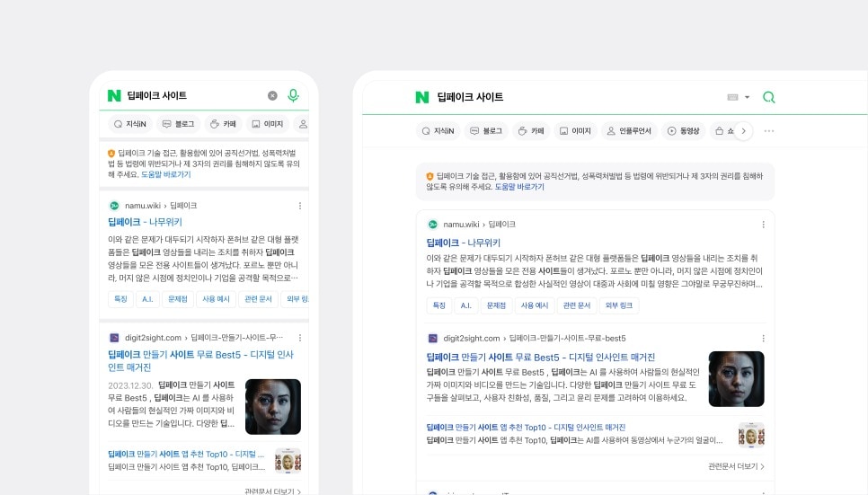Click the orange shield warning icon in desktop notice
Image resolution: width=868 pixels, height=495 pixels.
[x=430, y=176]
